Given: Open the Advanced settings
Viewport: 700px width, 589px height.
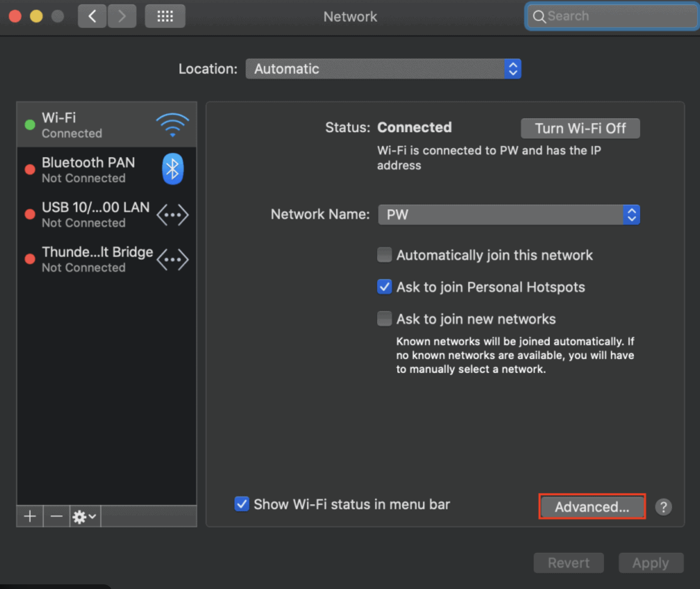Looking at the screenshot, I should pos(592,506).
